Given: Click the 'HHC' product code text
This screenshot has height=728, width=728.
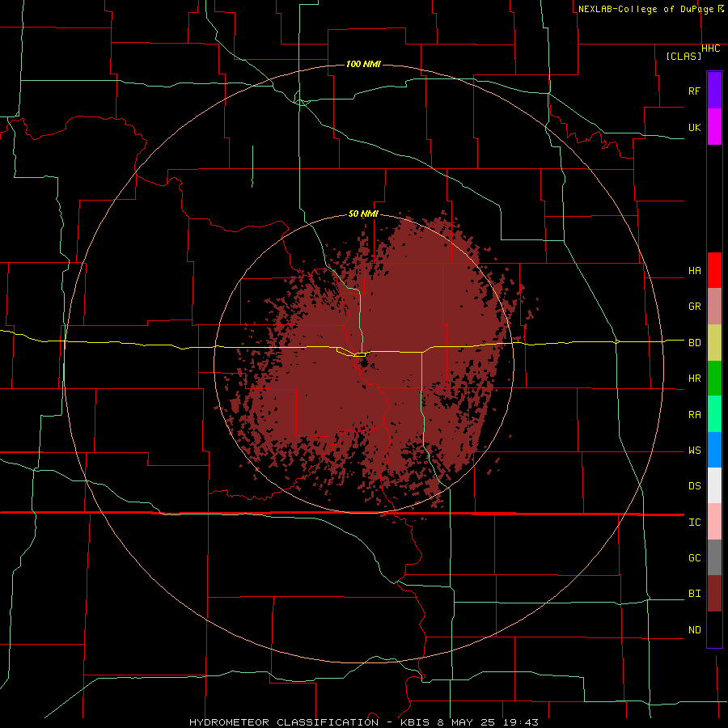Looking at the screenshot, I should click(710, 49).
